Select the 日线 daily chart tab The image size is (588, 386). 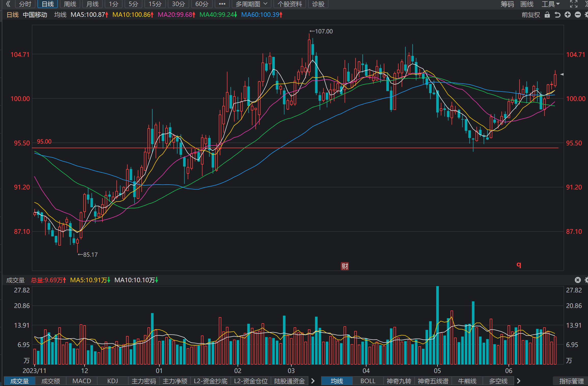[48, 4]
